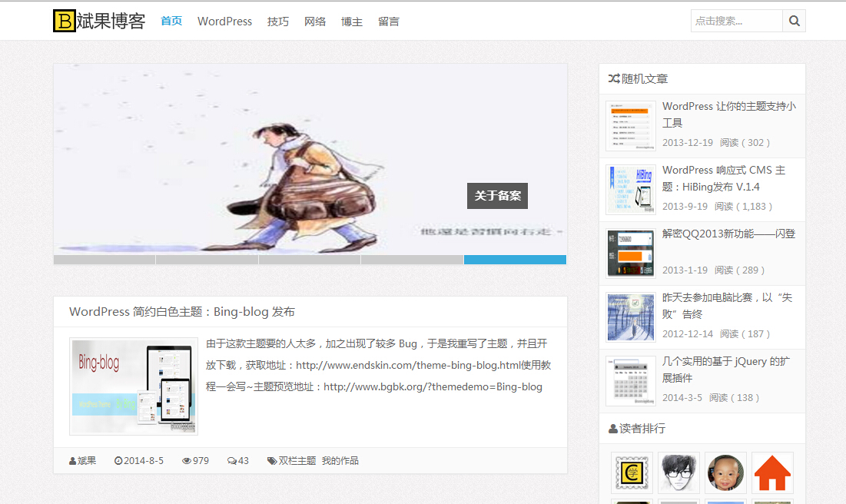Open the orange house reader avatar
Screen dimensions: 846x504
[773, 472]
